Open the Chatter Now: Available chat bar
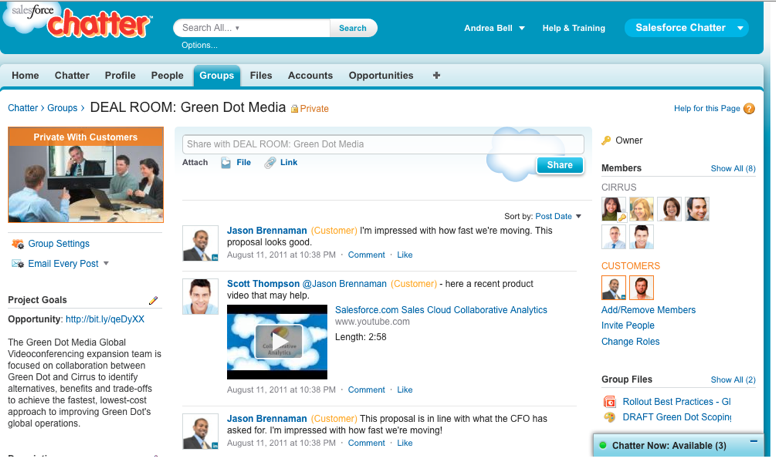The height and width of the screenshot is (459, 776). (678, 445)
